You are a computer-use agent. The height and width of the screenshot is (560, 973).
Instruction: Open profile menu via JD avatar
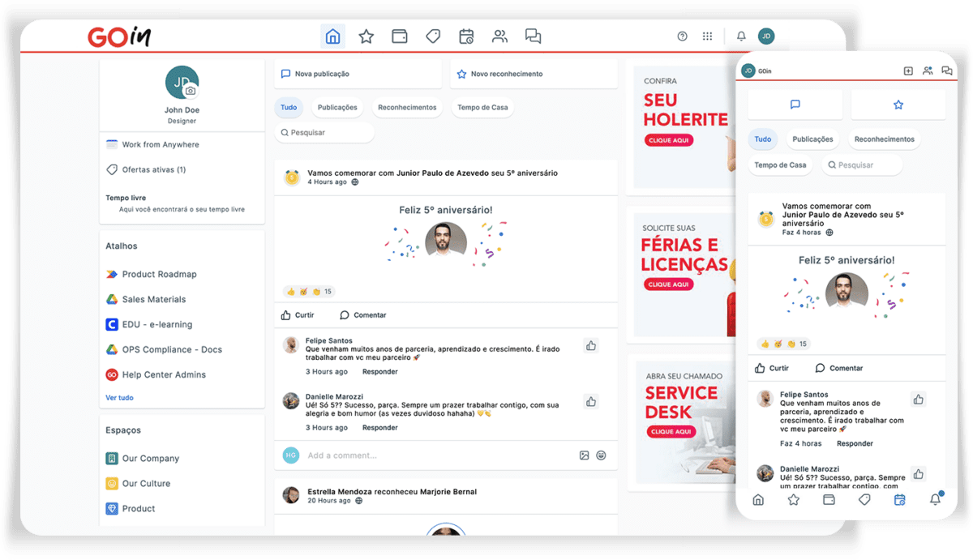[766, 36]
